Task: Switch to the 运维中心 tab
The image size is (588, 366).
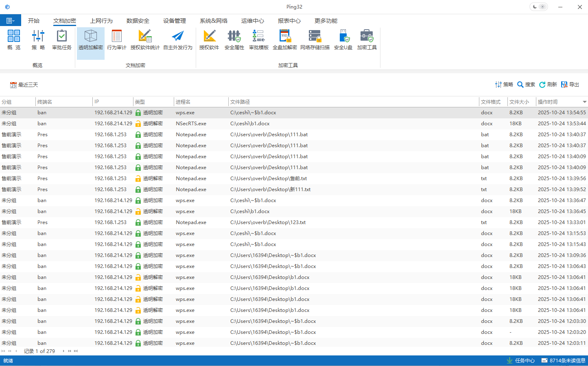Action: [x=252, y=21]
